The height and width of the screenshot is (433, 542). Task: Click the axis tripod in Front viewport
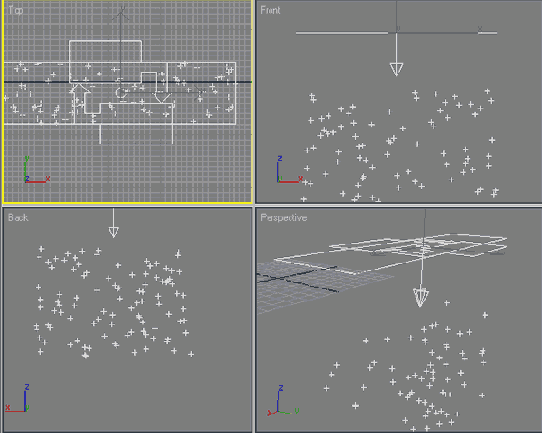click(289, 169)
